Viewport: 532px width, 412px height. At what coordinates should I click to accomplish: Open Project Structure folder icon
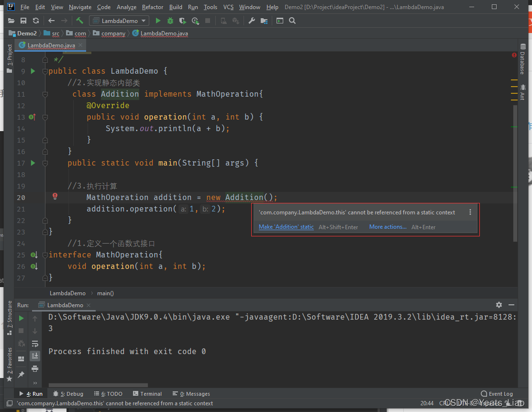[x=264, y=21]
